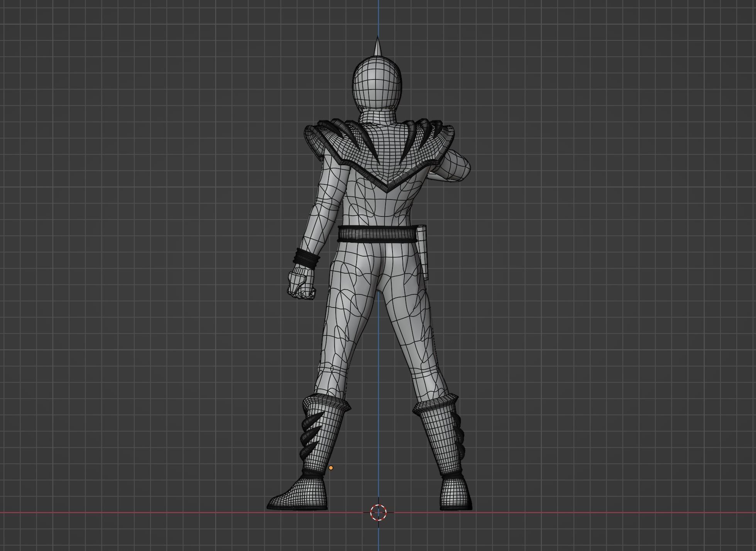
Task: Select the holster hanging from the belt
Action: click(423, 252)
